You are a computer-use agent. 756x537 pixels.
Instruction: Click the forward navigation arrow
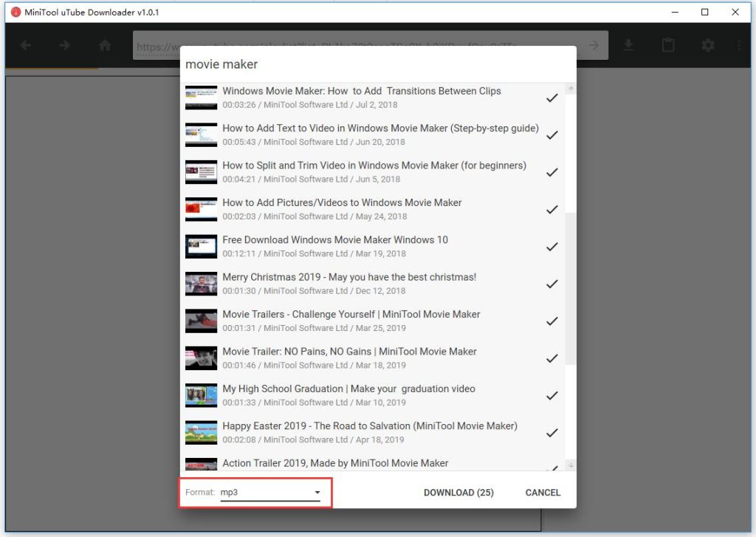tap(65, 45)
